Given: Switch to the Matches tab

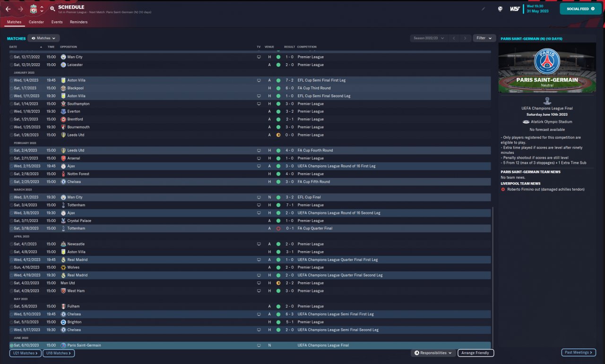Looking at the screenshot, I should 14,22.
